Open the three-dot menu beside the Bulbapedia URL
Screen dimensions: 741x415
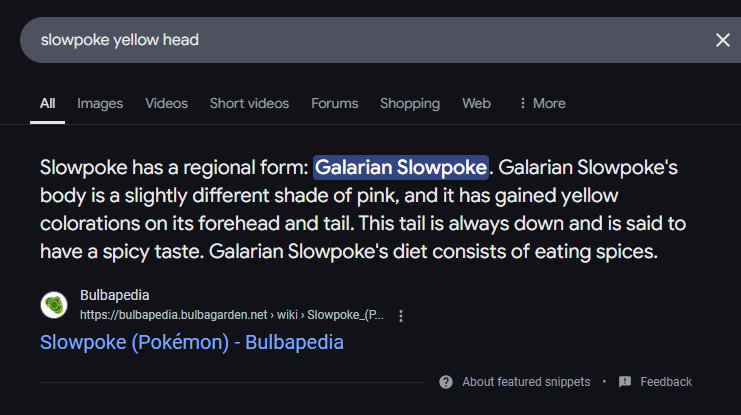coord(401,316)
